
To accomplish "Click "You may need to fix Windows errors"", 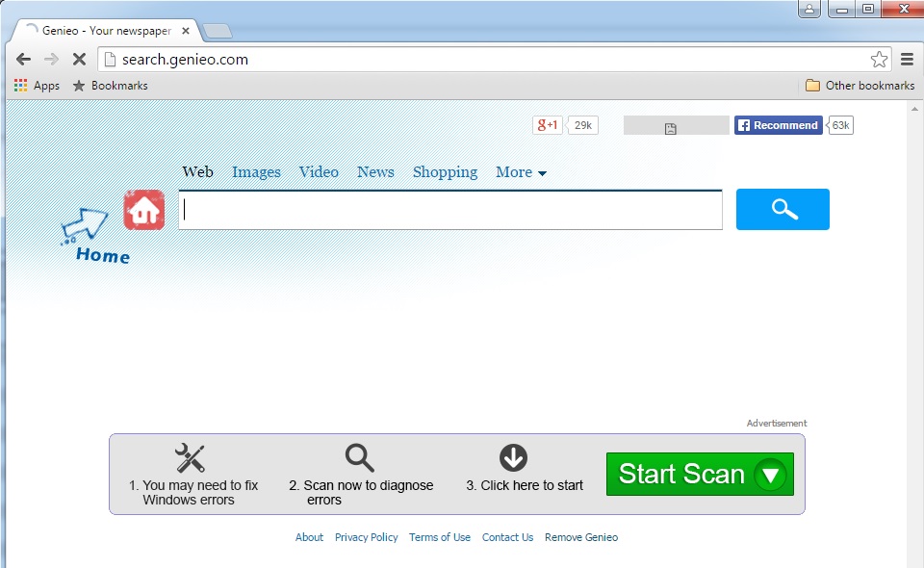I will [193, 493].
